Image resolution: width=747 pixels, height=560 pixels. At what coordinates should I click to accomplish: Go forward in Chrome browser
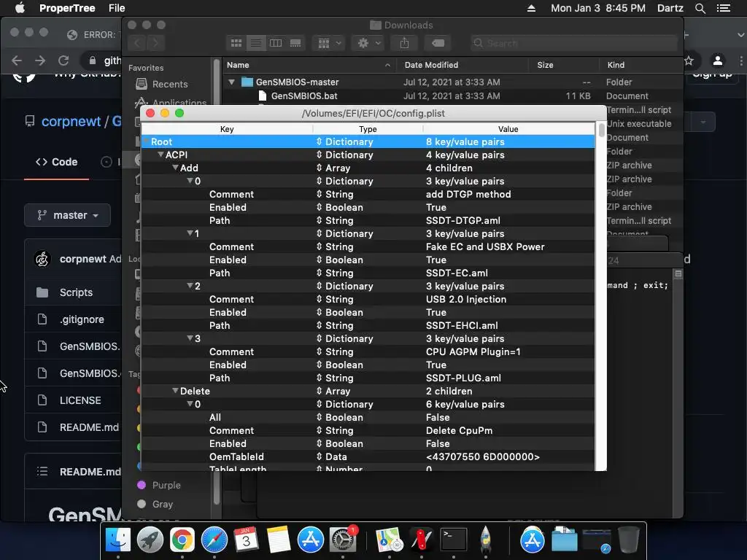(x=40, y=61)
